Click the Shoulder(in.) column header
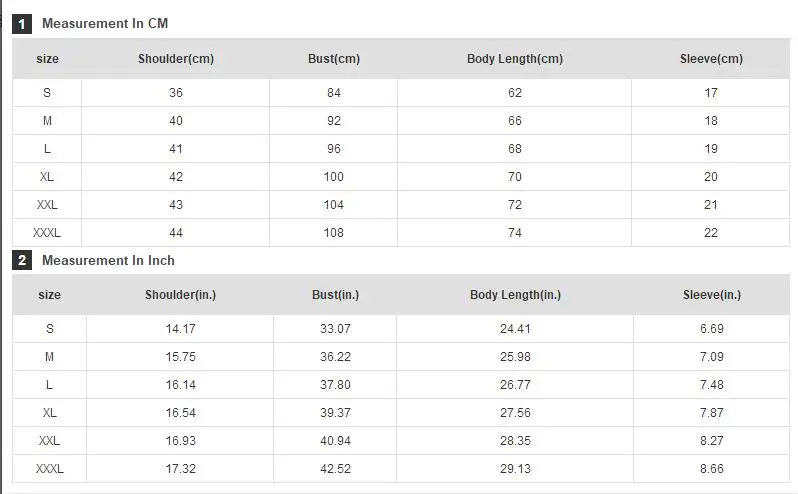 pos(181,295)
